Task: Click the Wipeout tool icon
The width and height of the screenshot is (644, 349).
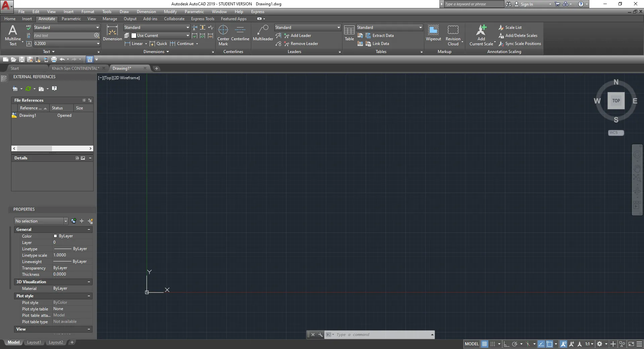Action: click(x=433, y=33)
